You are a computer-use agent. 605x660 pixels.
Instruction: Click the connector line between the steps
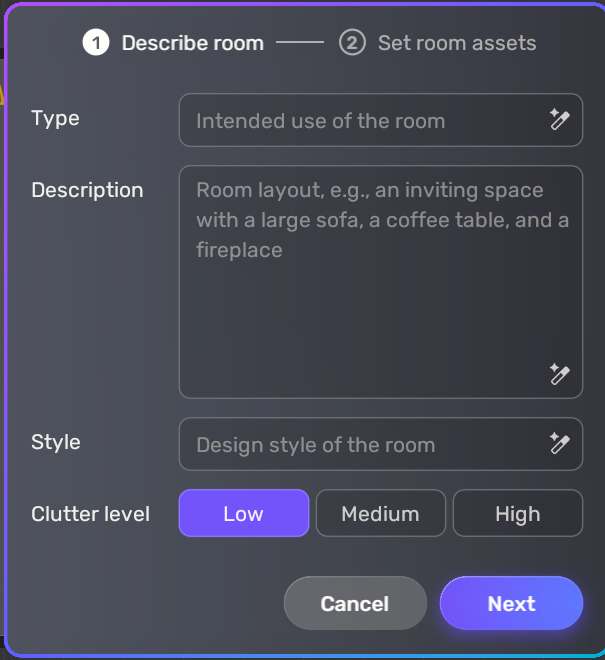pos(300,43)
